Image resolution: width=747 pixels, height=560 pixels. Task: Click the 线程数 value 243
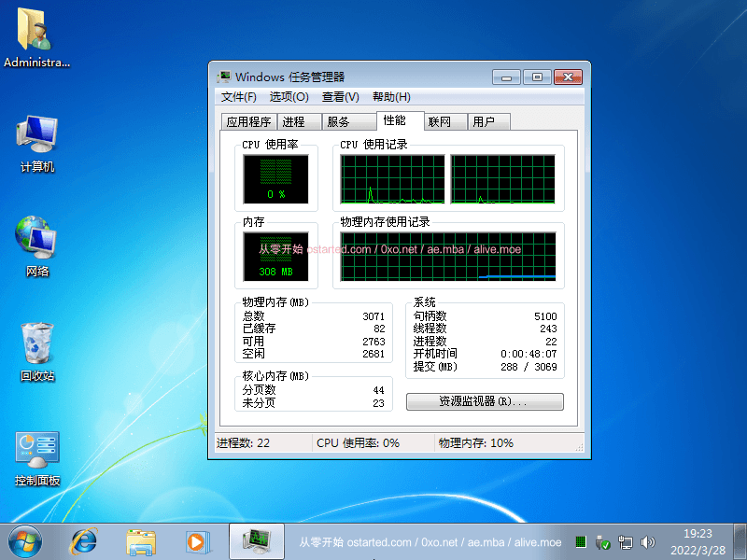[548, 329]
